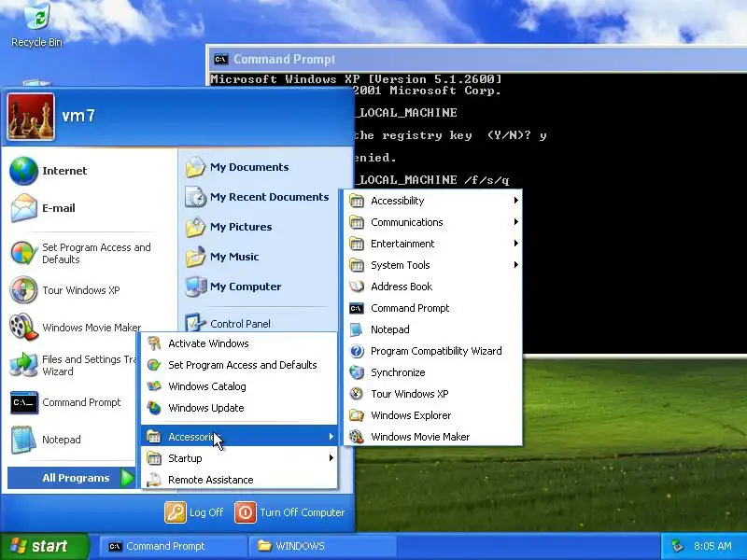
Task: Click the System Tools folder icon
Action: tap(357, 265)
